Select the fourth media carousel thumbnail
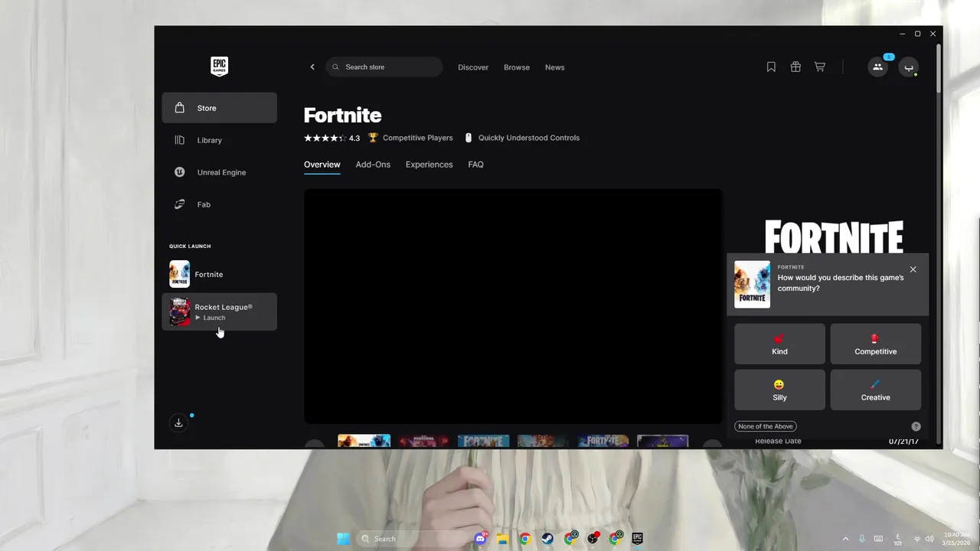The width and height of the screenshot is (980, 551). point(544,442)
